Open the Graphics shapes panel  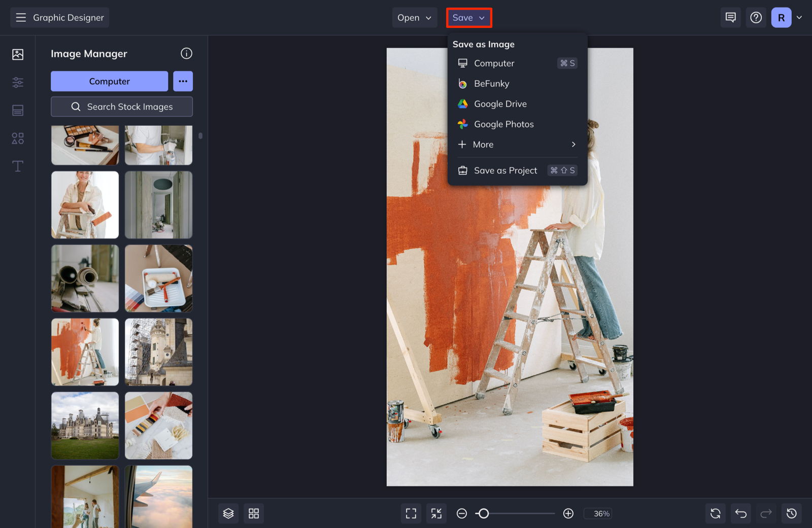tap(18, 138)
